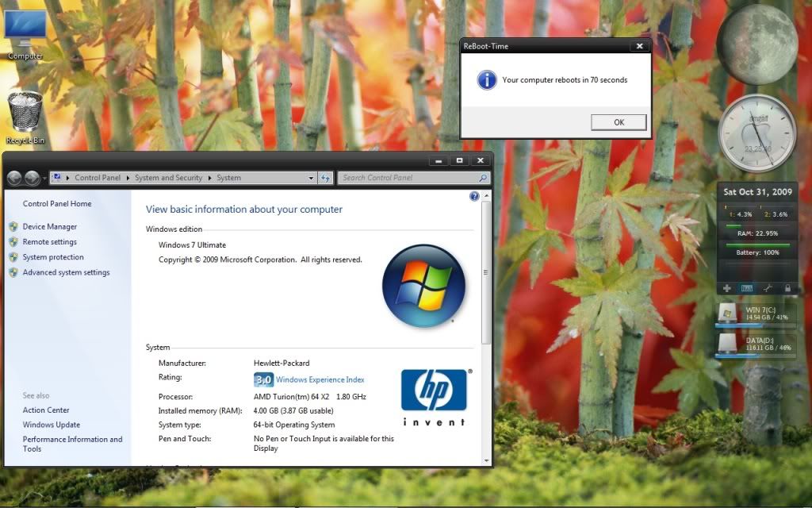Open the Computer desktop icon
Screen dimensions: 812x508
point(25,32)
